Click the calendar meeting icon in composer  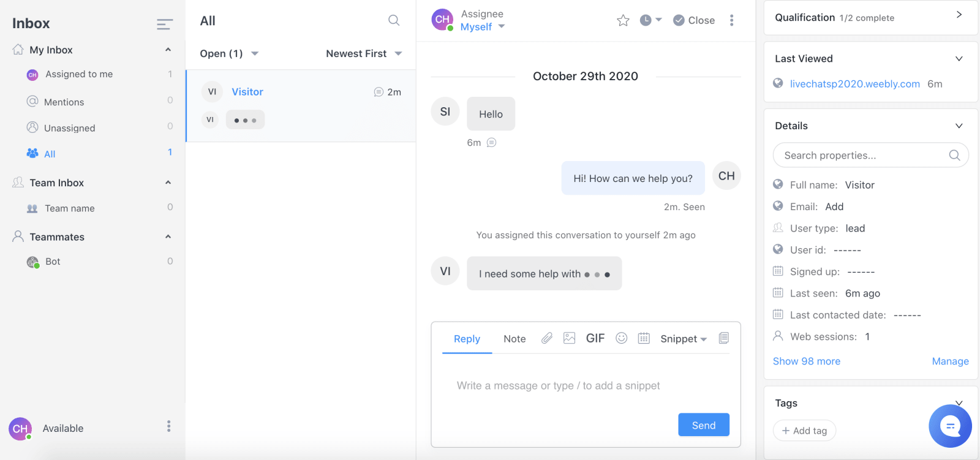pos(644,338)
